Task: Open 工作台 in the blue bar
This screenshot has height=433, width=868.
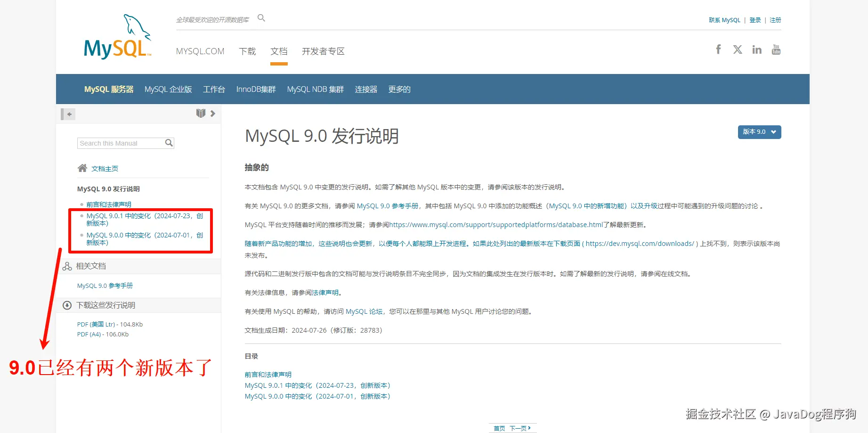Action: tap(214, 90)
